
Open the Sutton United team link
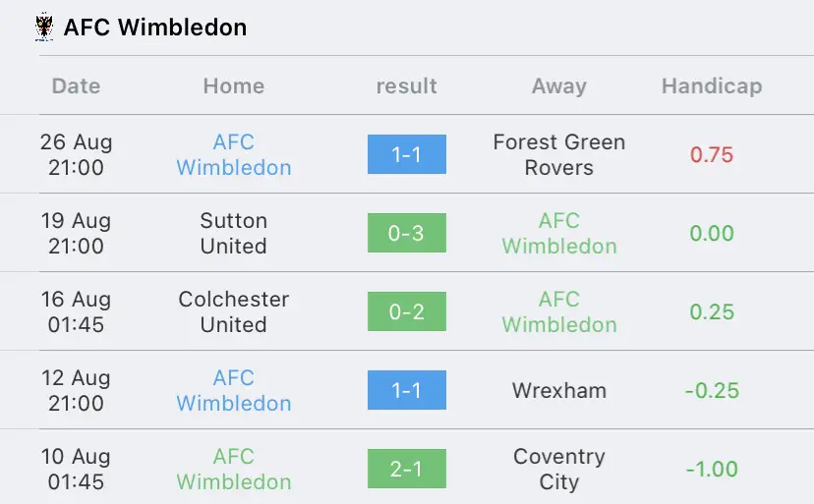click(234, 233)
